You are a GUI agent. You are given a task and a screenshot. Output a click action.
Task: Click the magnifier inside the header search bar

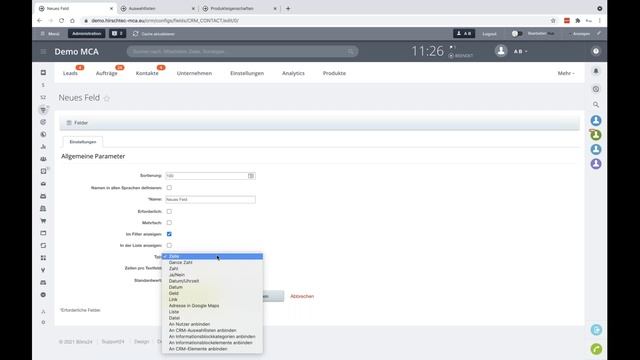351,52
